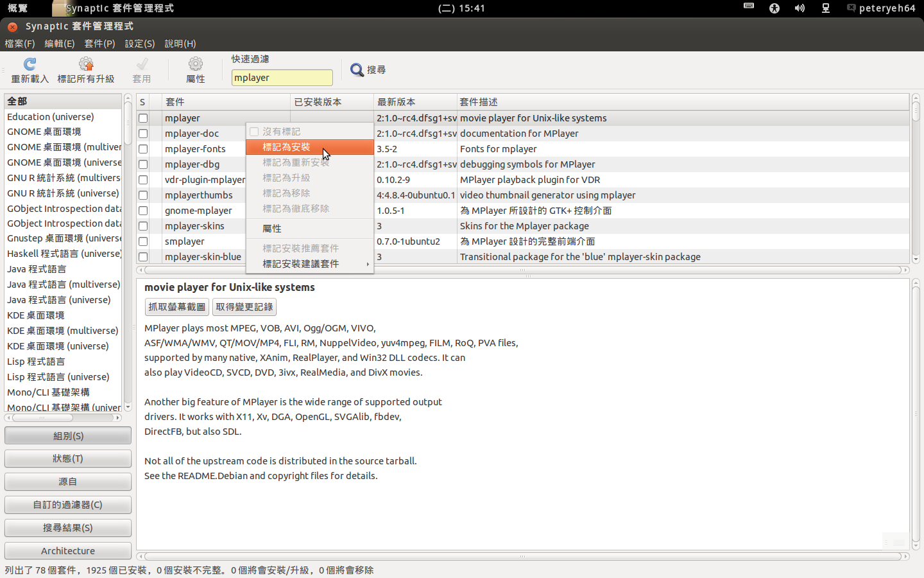This screenshot has width=924, height=578.
Task: Toggle status checkbox for mplayer-skin-blue
Action: tap(143, 257)
